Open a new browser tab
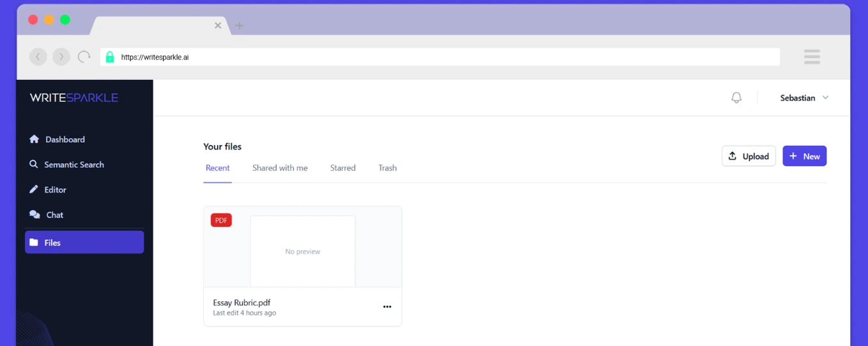Image resolution: width=868 pixels, height=346 pixels. point(239,26)
